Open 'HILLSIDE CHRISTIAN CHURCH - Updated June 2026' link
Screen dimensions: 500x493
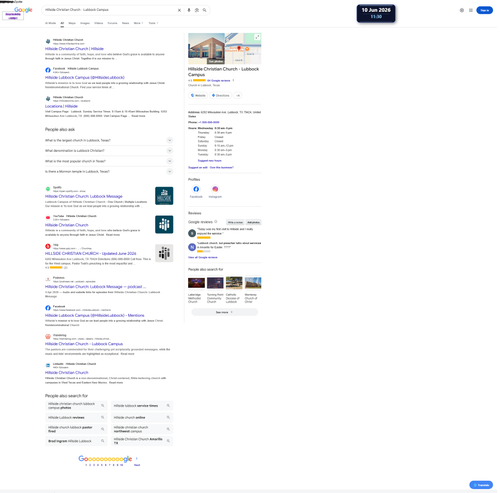coord(91,254)
